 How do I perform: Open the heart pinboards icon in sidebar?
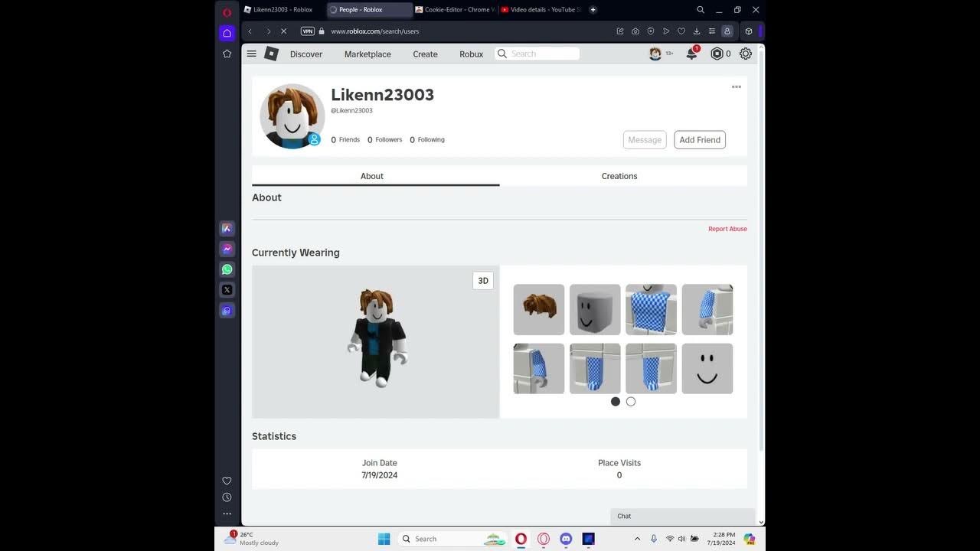click(227, 481)
